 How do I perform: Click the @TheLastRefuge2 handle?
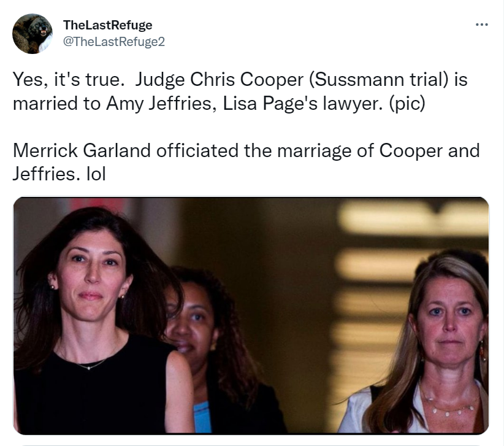(114, 41)
